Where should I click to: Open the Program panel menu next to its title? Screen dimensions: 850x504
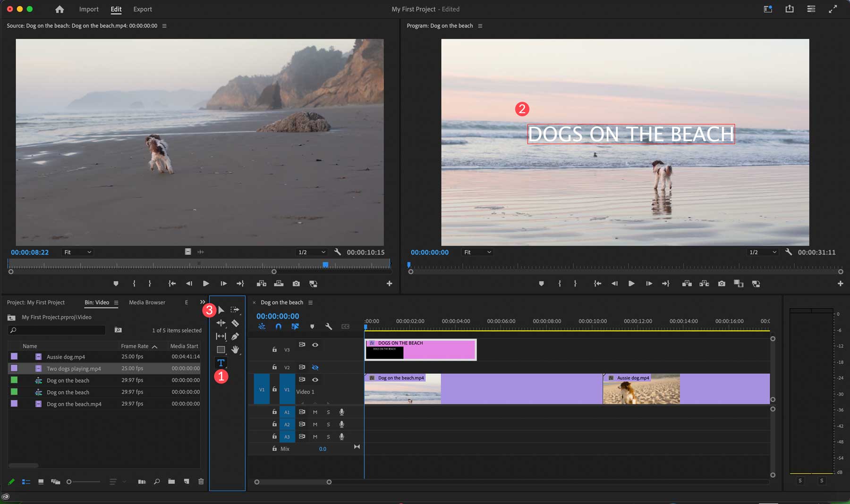[480, 26]
